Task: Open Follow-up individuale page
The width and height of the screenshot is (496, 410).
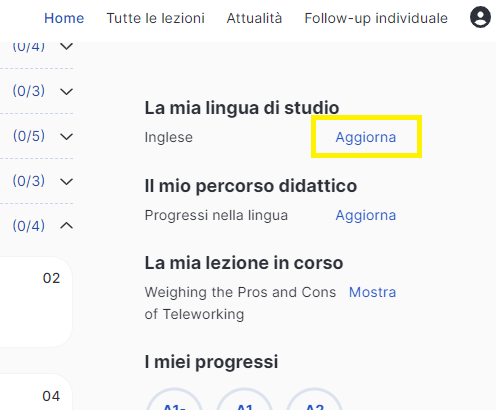Action: [376, 18]
